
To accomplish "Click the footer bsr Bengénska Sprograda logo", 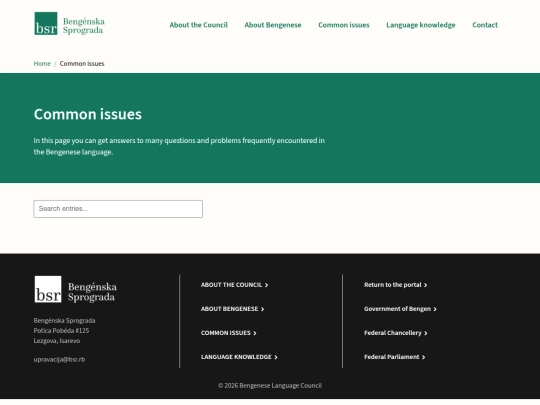I will click(75, 290).
